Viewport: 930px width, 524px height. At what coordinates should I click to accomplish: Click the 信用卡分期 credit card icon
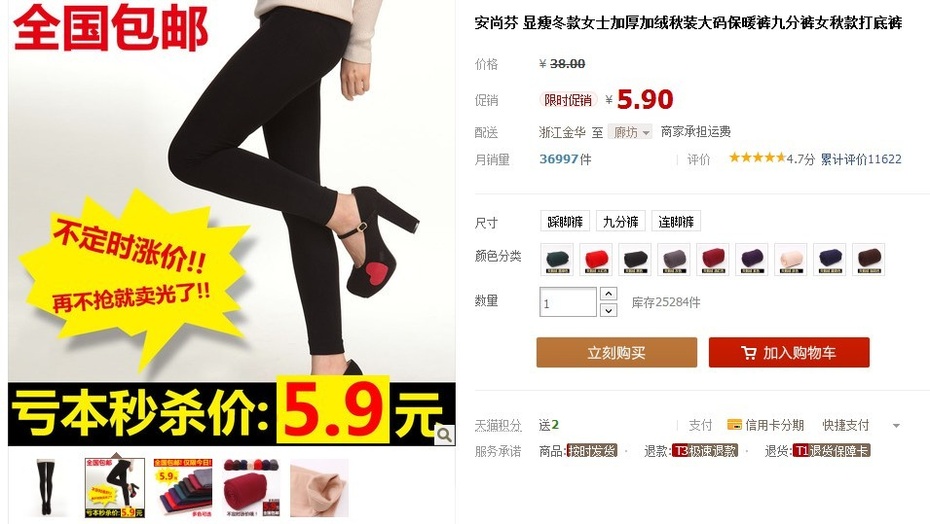(734, 425)
